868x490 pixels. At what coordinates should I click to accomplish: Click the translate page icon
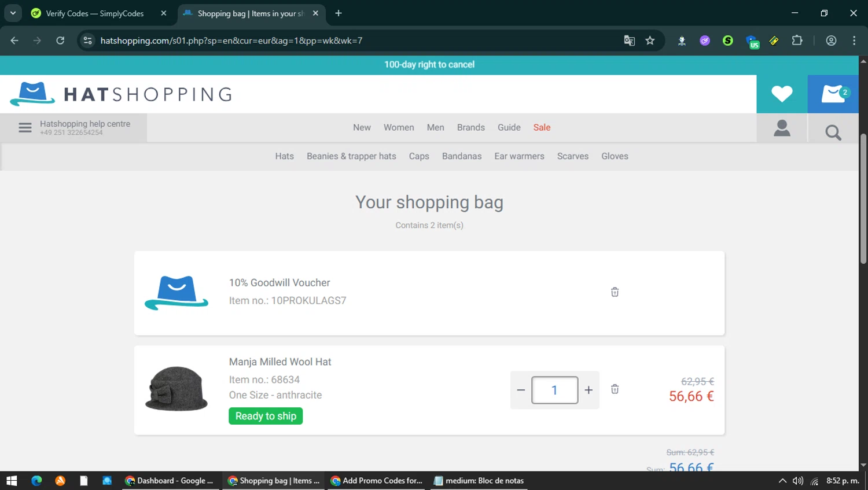pos(629,40)
